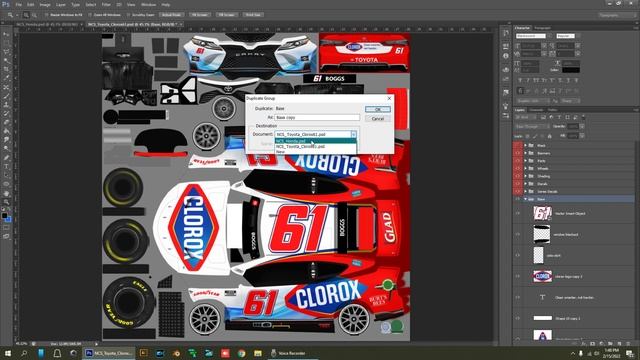640x360 pixels.
Task: Click the Fit Screen button
Action: tap(200, 15)
